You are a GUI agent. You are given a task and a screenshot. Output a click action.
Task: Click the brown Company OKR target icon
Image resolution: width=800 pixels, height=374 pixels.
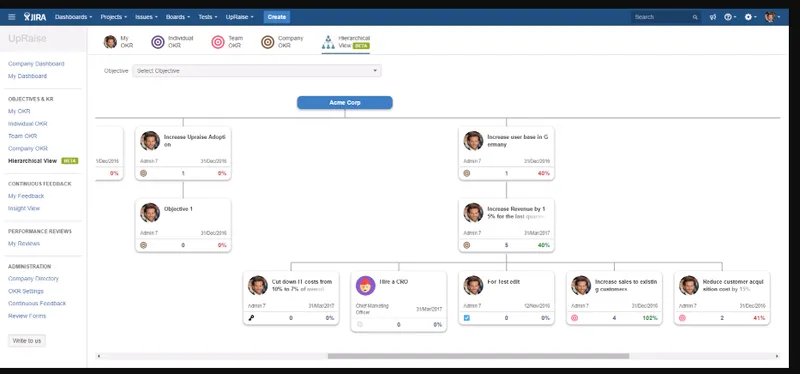267,42
